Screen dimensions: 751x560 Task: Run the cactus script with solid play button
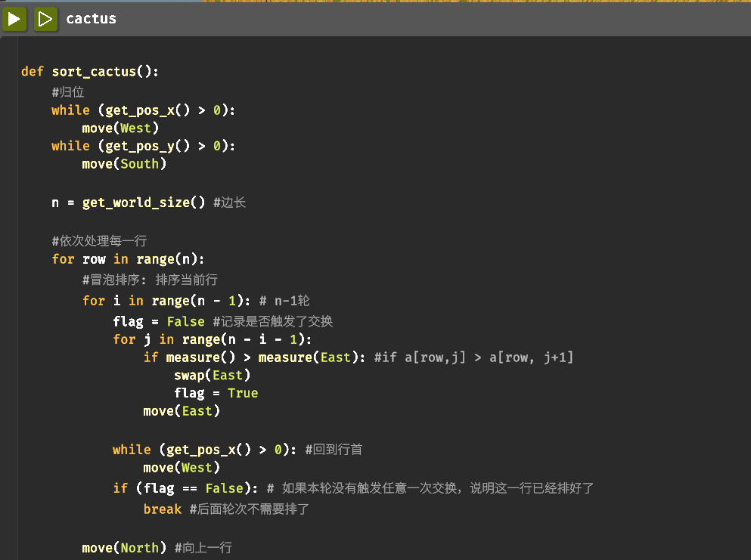pos(14,19)
